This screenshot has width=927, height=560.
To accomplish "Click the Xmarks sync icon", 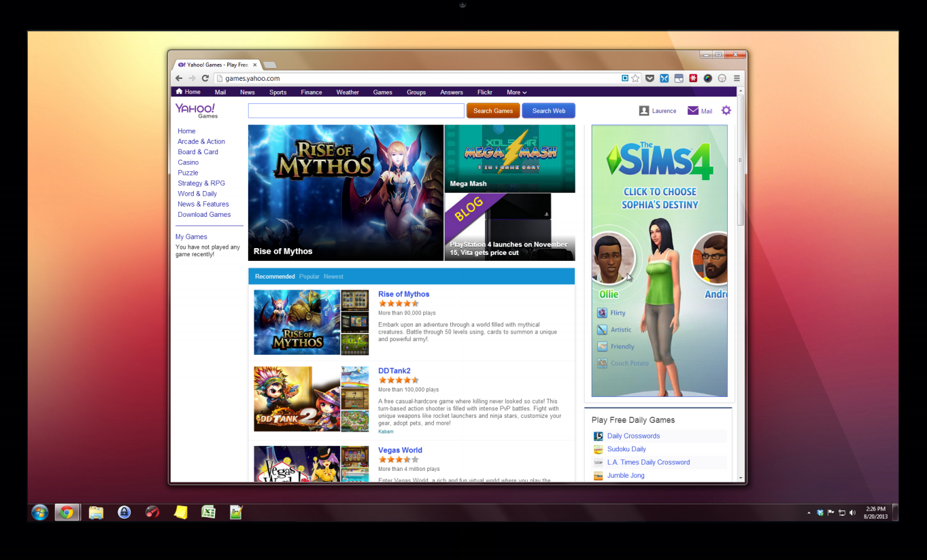I will 664,78.
